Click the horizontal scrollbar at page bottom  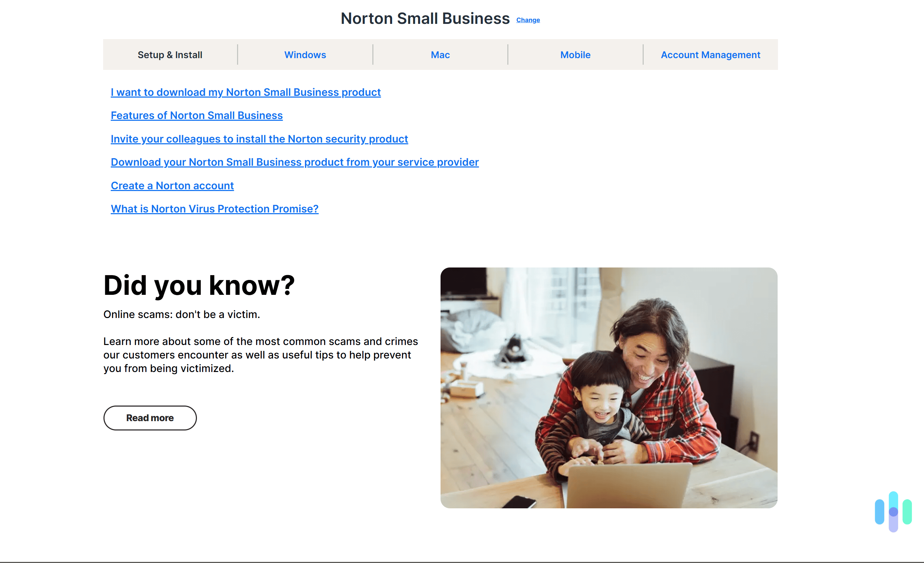[x=462, y=560]
